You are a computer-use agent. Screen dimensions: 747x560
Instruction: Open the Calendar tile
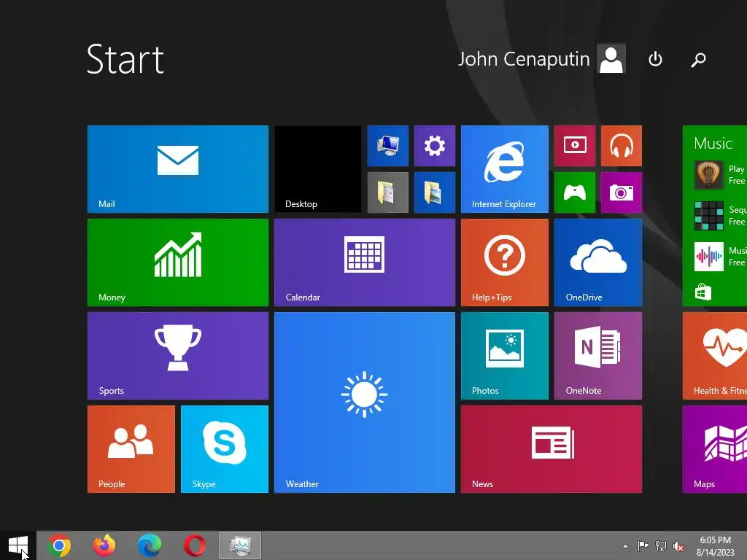pyautogui.click(x=365, y=262)
